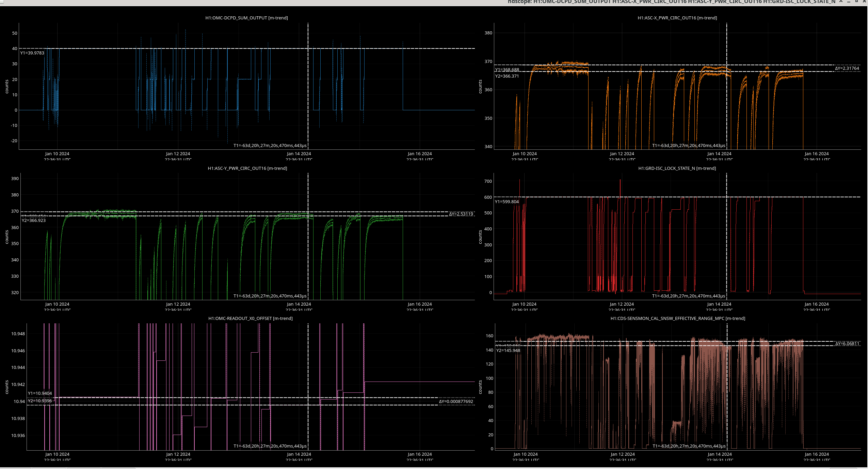The image size is (868, 469).
Task: Click the H1:ASC-Y_PWR_CIRC_OUT16 plot title
Action: (247, 168)
